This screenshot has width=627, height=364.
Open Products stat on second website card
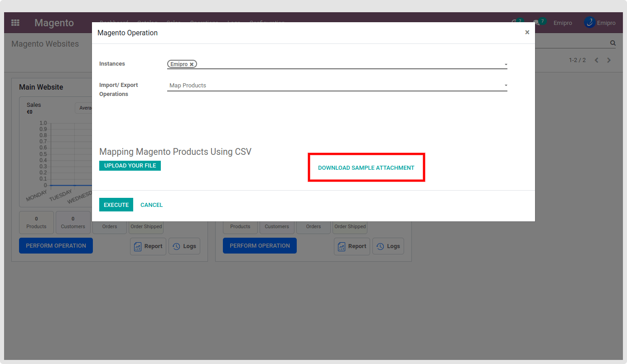tap(240, 226)
